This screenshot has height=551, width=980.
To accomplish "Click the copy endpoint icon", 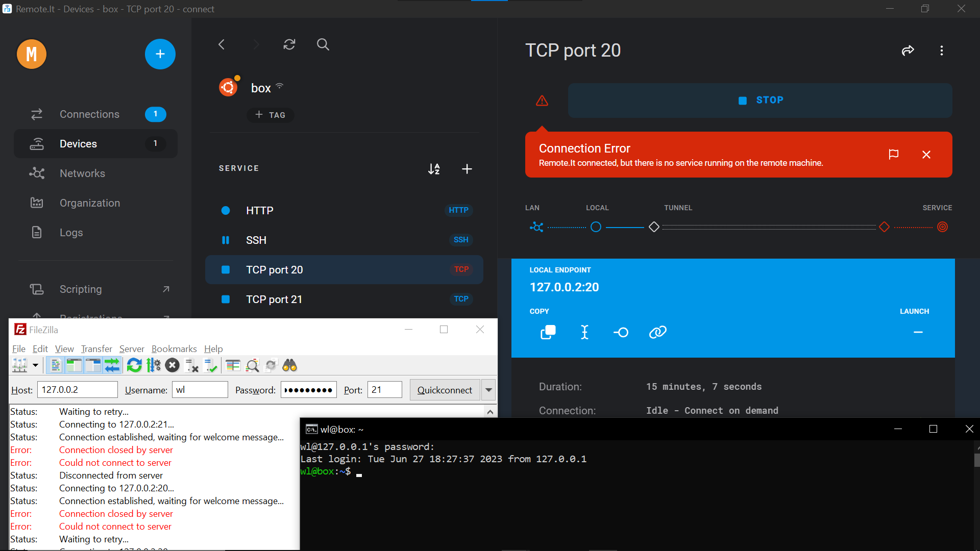I will point(548,332).
